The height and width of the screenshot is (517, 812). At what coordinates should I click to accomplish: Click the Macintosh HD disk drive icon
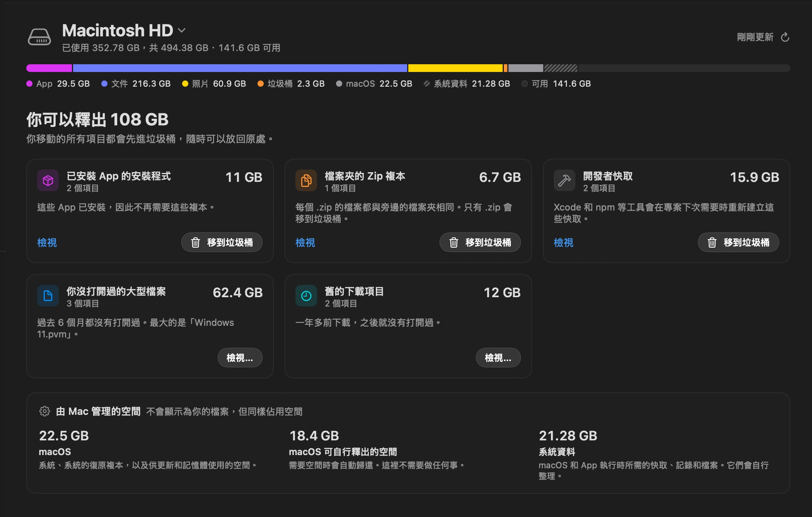[x=39, y=37]
